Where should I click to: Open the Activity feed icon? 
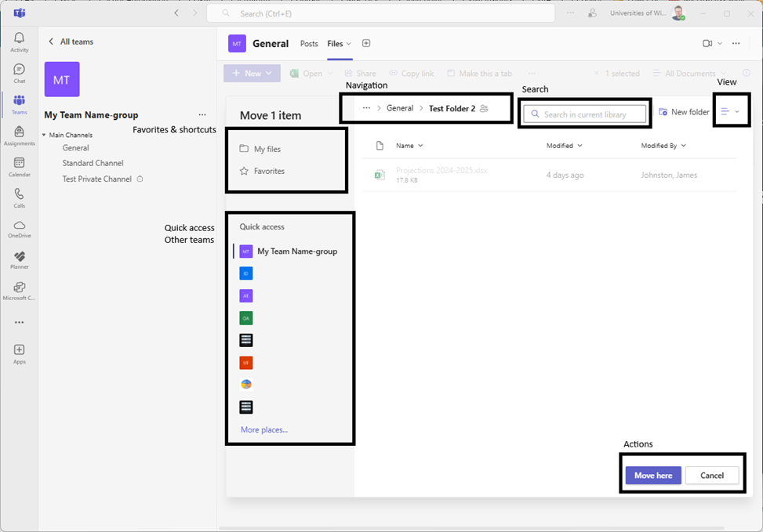(x=19, y=41)
